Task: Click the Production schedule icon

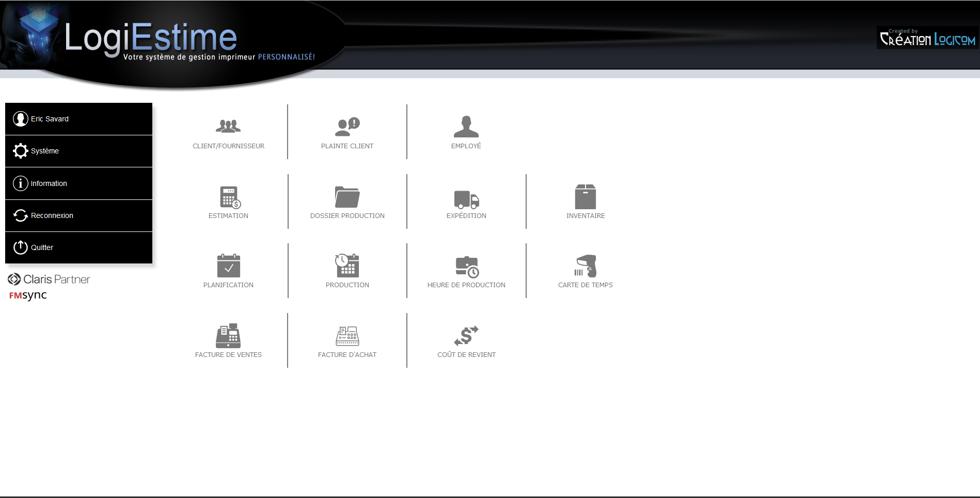Action: point(347,266)
